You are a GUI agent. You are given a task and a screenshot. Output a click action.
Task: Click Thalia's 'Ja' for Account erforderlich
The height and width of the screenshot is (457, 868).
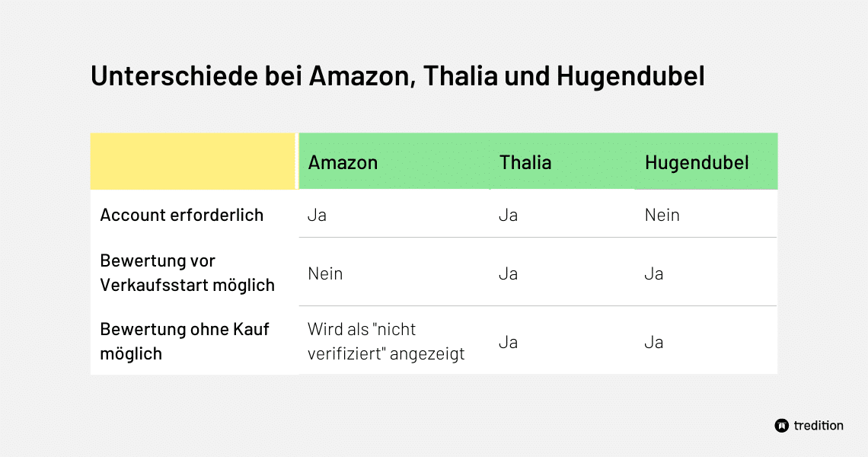(508, 215)
